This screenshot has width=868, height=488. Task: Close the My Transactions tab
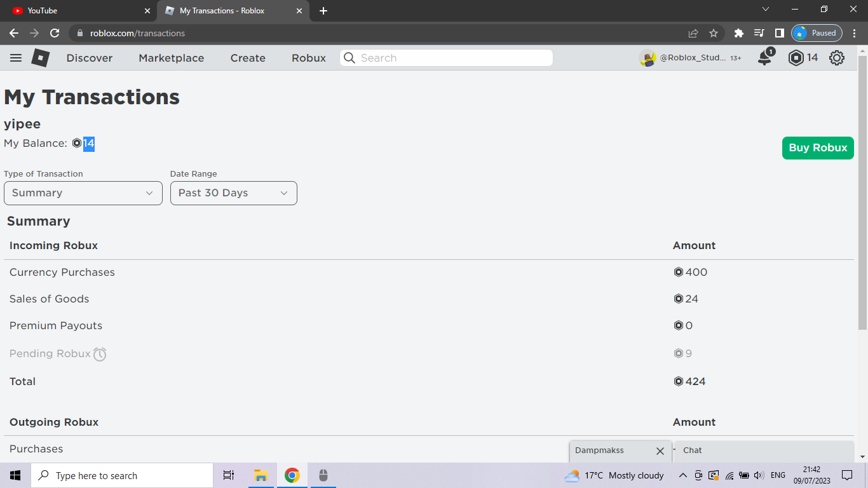pyautogui.click(x=299, y=11)
